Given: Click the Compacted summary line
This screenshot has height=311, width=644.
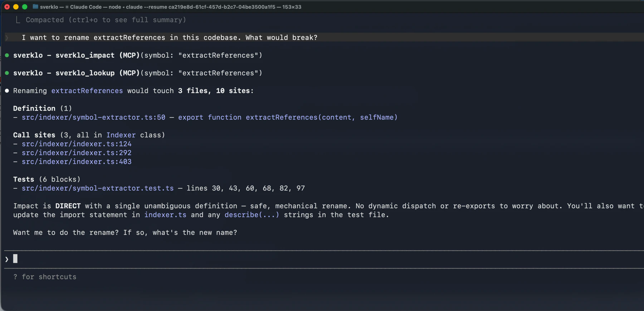Looking at the screenshot, I should [x=106, y=20].
